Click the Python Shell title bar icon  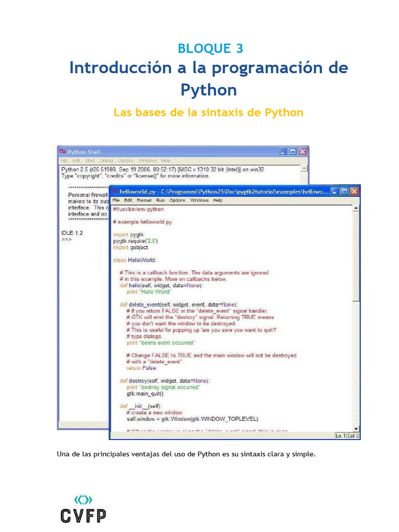63,152
